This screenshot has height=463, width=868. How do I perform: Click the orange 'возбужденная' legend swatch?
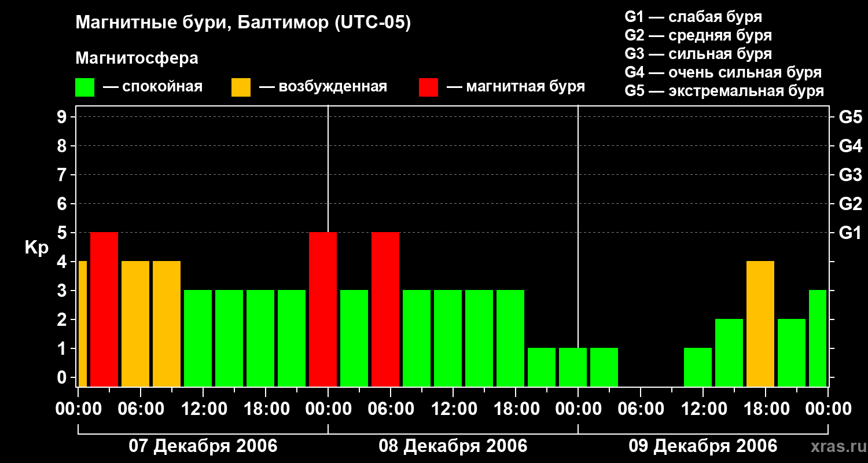coord(241,87)
